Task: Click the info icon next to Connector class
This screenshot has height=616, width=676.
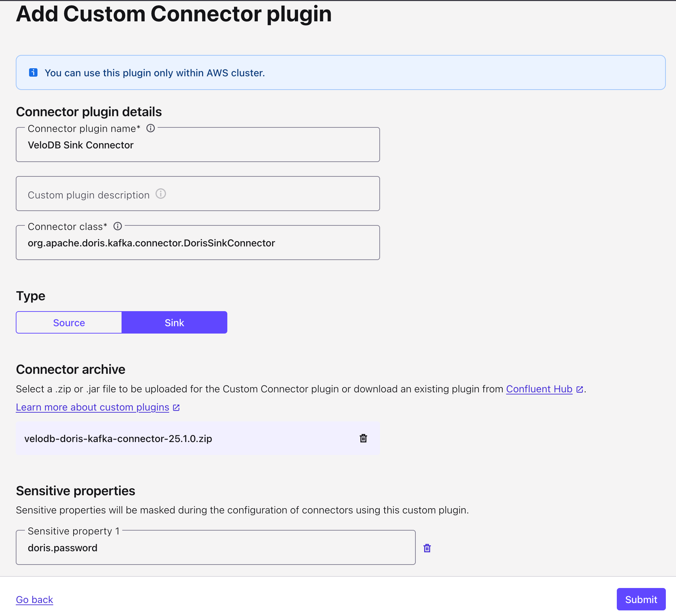Action: pos(118,226)
